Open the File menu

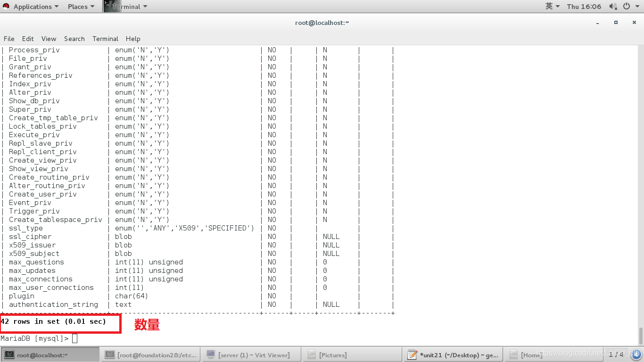(9, 39)
